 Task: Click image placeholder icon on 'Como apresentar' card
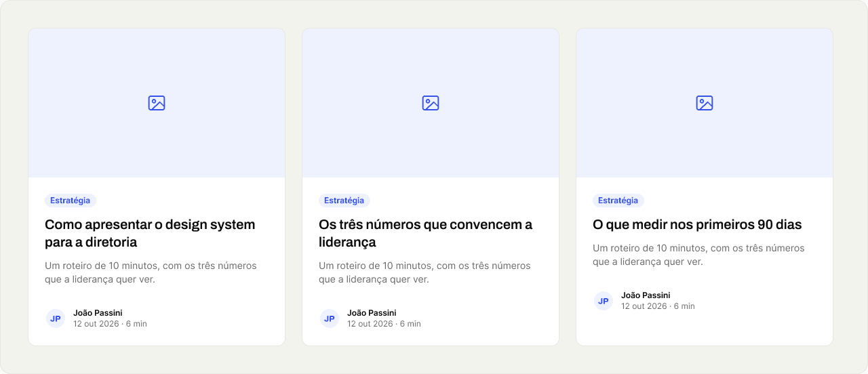[157, 103]
